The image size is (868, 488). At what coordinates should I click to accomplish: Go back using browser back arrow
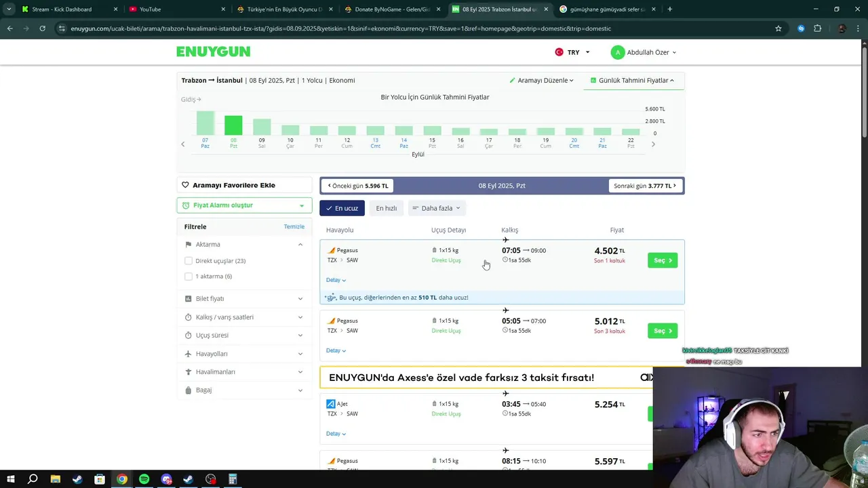coord(9,28)
